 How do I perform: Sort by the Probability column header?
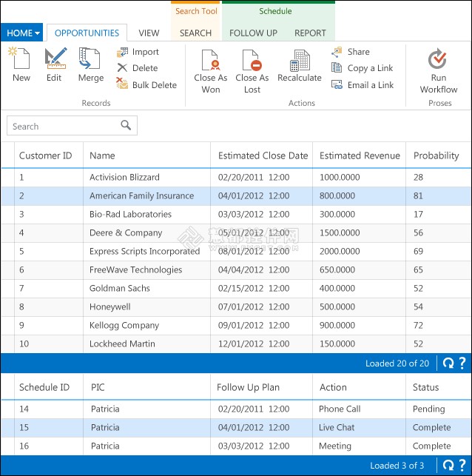436,155
